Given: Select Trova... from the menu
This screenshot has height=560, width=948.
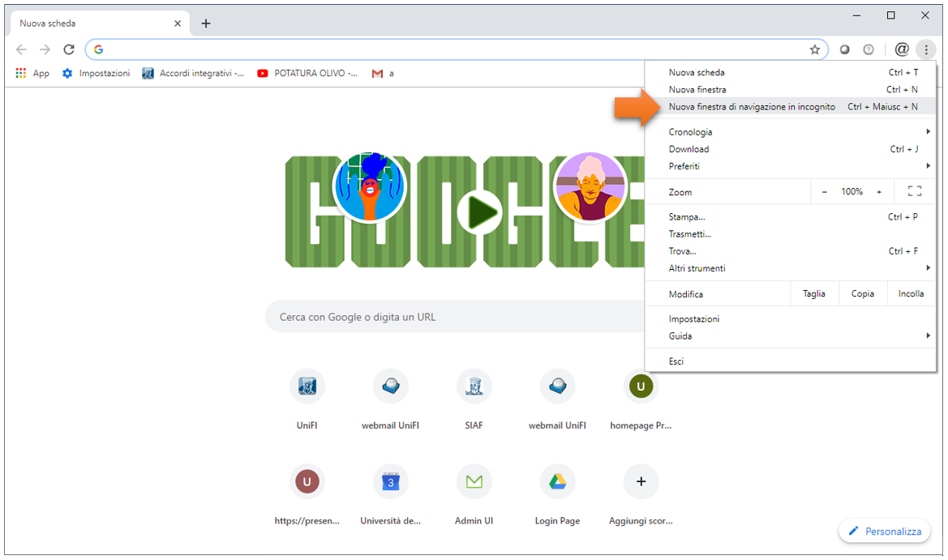Looking at the screenshot, I should coord(791,250).
